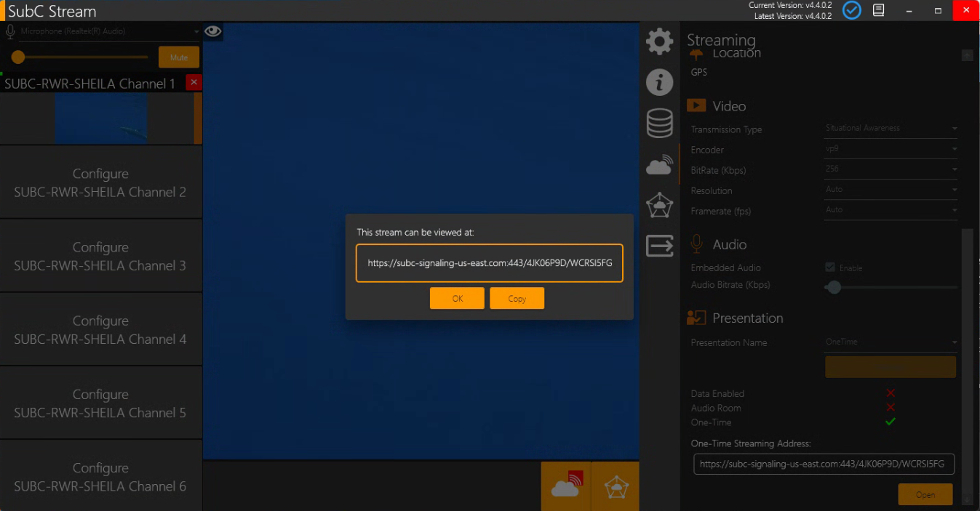Open the Presentation Name dropdown
Screen dimensions: 980x511
point(891,342)
